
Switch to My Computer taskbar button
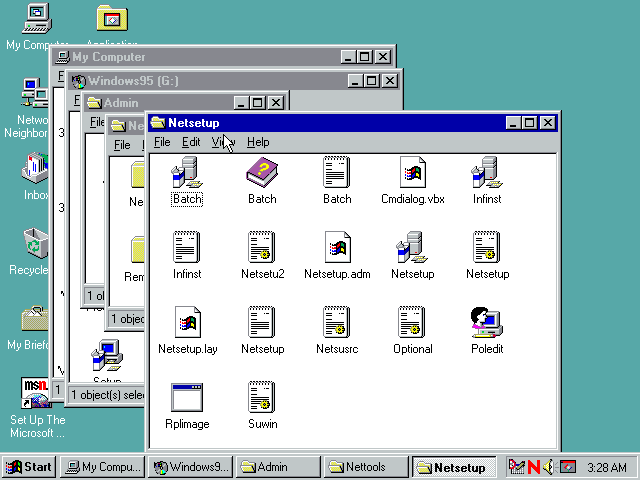103,467
